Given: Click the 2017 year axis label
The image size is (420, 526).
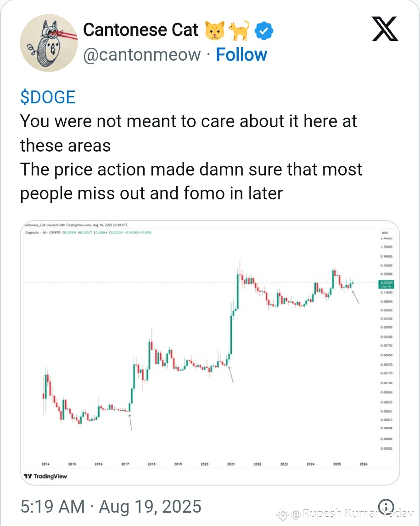Looking at the screenshot, I should click(x=125, y=464).
